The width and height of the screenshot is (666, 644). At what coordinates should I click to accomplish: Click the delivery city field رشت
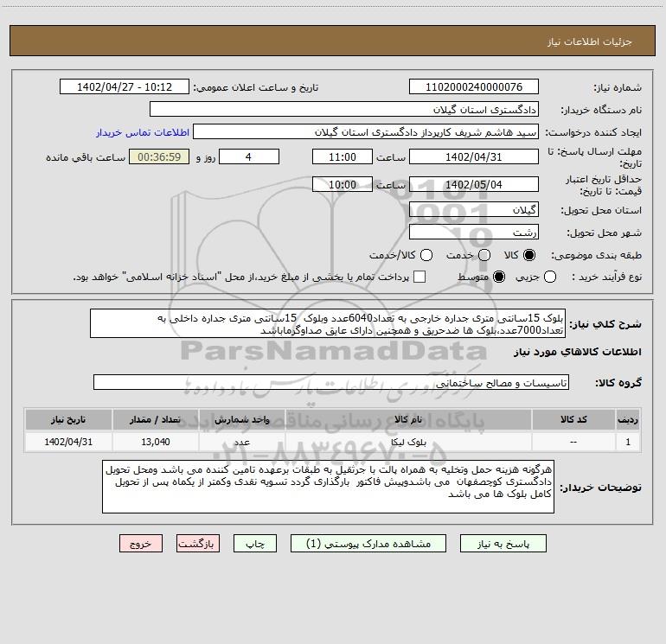(474, 233)
